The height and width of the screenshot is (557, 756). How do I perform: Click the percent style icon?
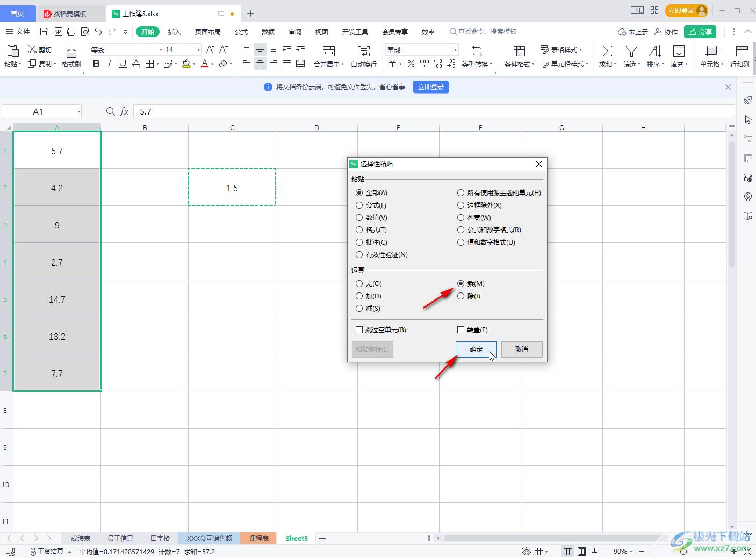(411, 64)
